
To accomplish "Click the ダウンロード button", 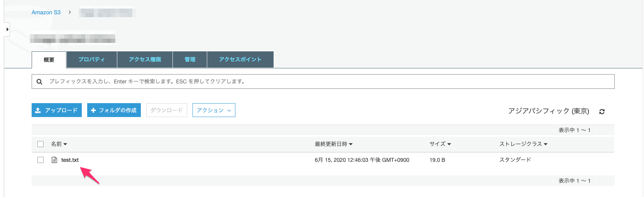I will tap(167, 110).
